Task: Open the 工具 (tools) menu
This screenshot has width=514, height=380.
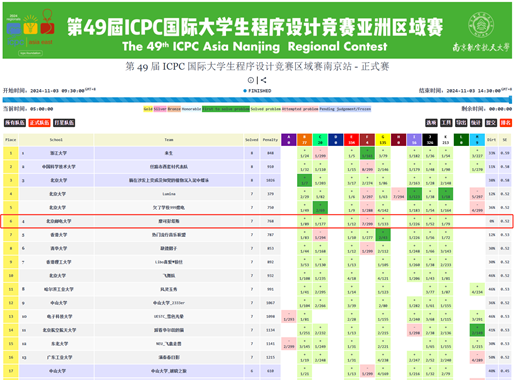Action: (446, 123)
